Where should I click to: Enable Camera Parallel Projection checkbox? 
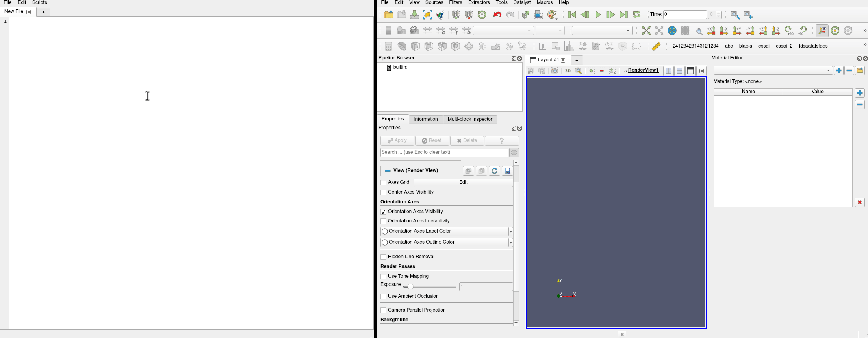383,311
